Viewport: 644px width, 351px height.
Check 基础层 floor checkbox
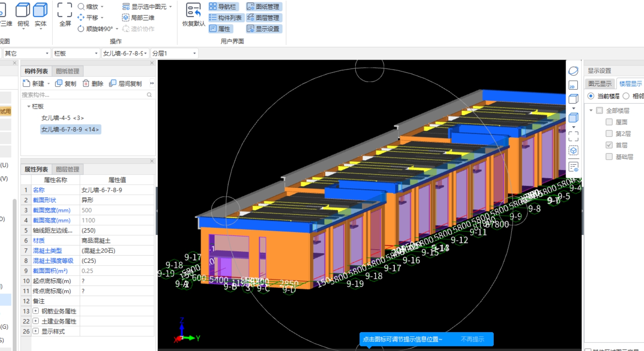tap(609, 157)
